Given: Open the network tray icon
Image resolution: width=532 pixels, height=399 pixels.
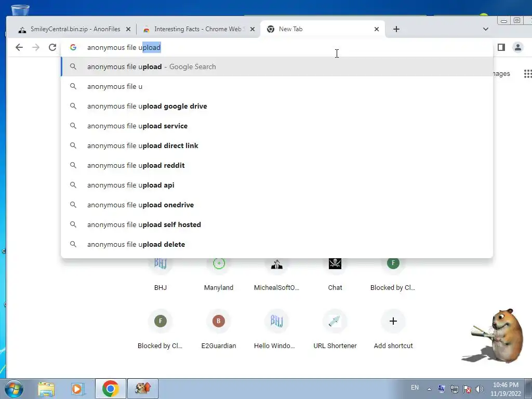Looking at the screenshot, I should tap(454, 389).
